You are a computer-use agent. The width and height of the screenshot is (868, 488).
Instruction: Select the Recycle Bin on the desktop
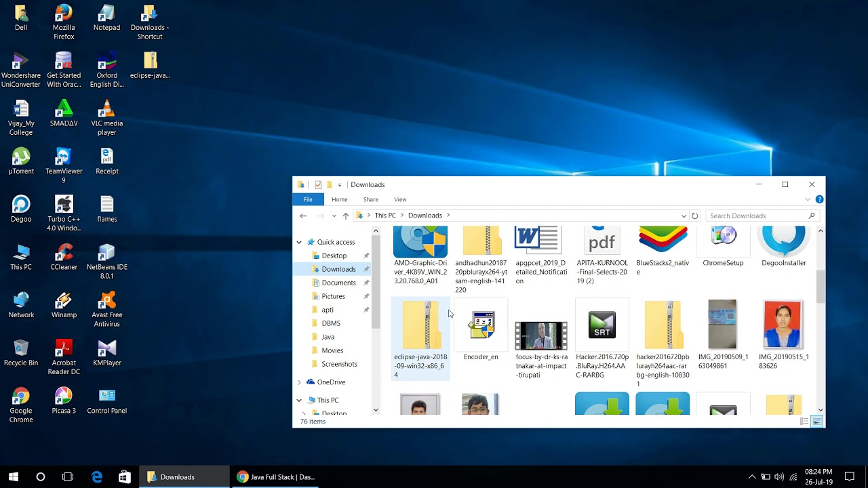(21, 353)
